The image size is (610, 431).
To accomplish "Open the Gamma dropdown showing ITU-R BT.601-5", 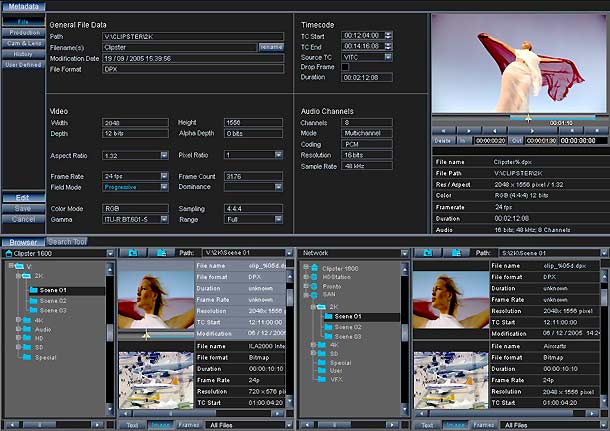I will click(164, 219).
